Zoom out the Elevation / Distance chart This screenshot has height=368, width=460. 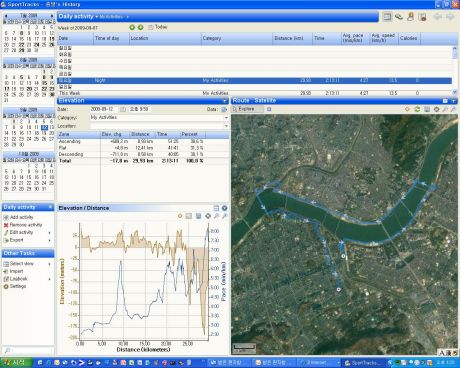pos(225,216)
